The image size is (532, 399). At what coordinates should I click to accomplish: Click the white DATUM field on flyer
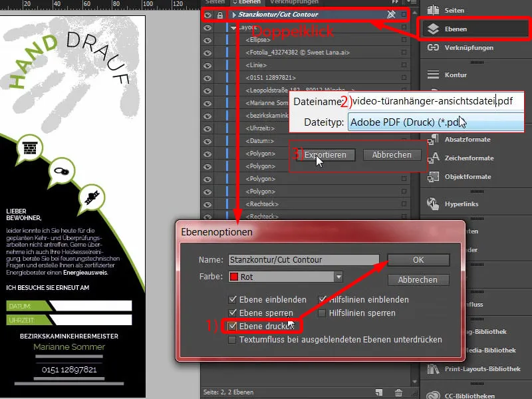pyautogui.click(x=92, y=306)
